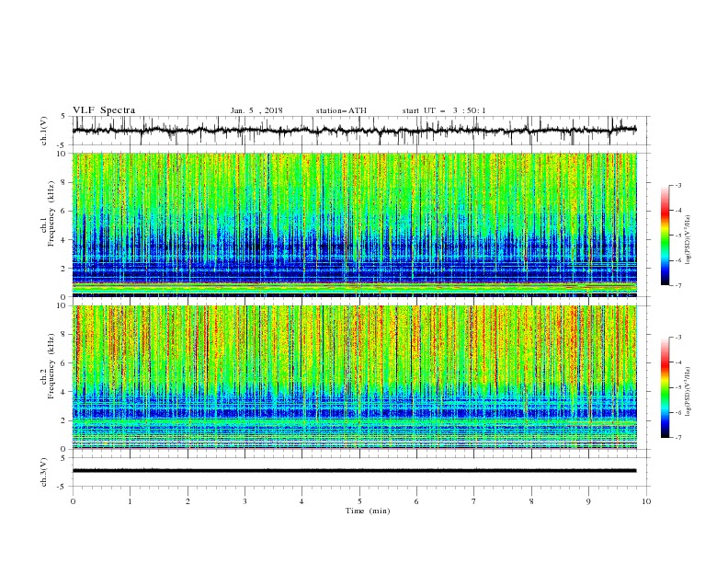Click the "VLF Spectra" title text

click(104, 110)
